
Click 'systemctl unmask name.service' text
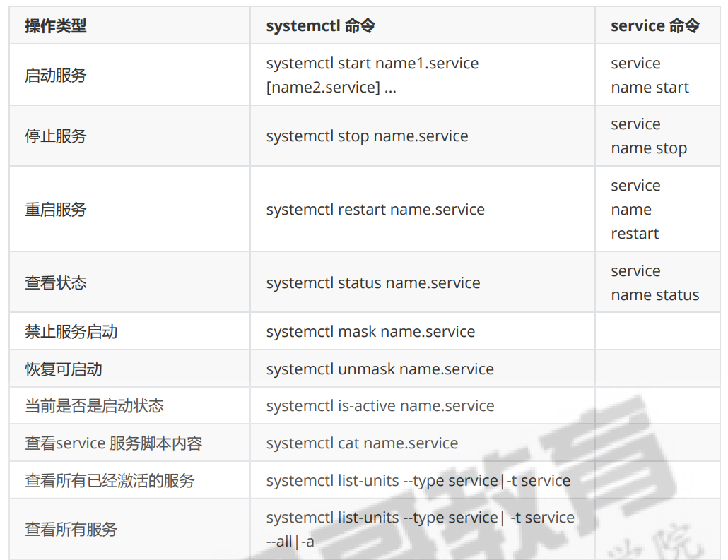(x=380, y=369)
